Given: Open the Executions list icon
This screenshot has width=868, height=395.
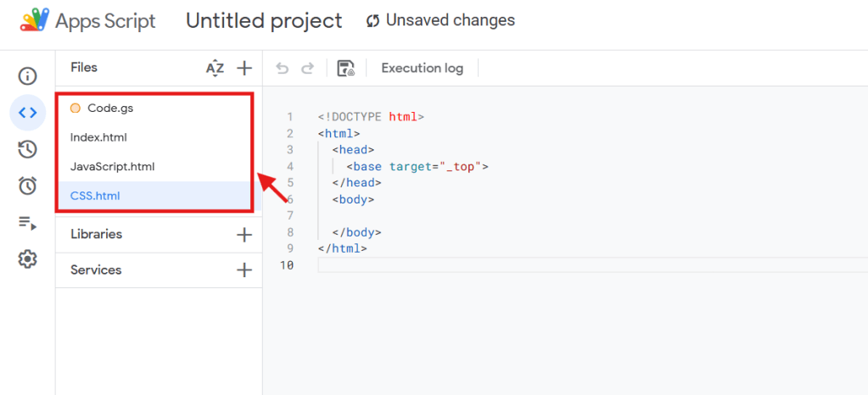Looking at the screenshot, I should [x=28, y=223].
